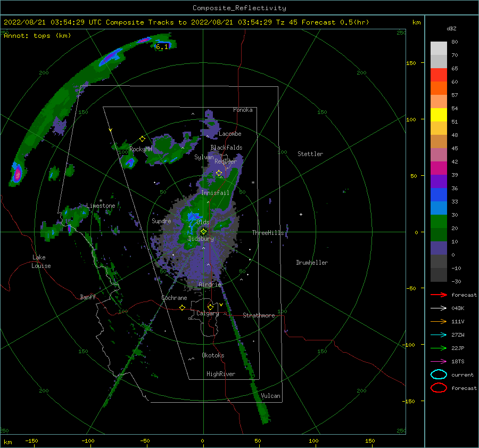Image resolution: width=479 pixels, height=448 pixels.
Task: Click the RockyMH label
Action: coord(141,149)
